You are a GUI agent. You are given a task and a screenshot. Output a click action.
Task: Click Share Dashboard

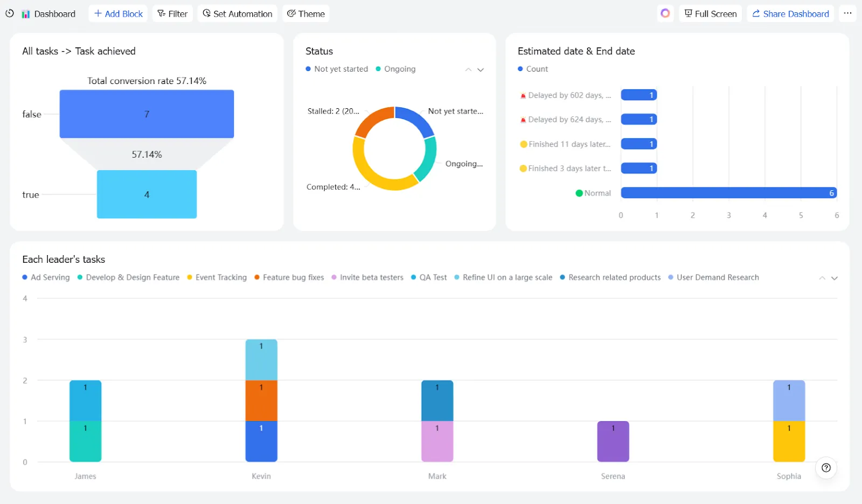pos(790,13)
